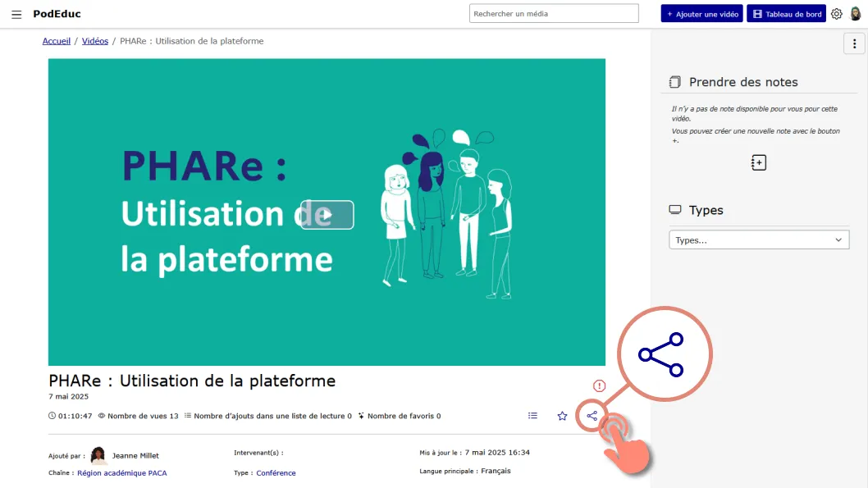Viewport: 868px width, 488px height.
Task: Open the settings gear icon
Action: (837, 14)
